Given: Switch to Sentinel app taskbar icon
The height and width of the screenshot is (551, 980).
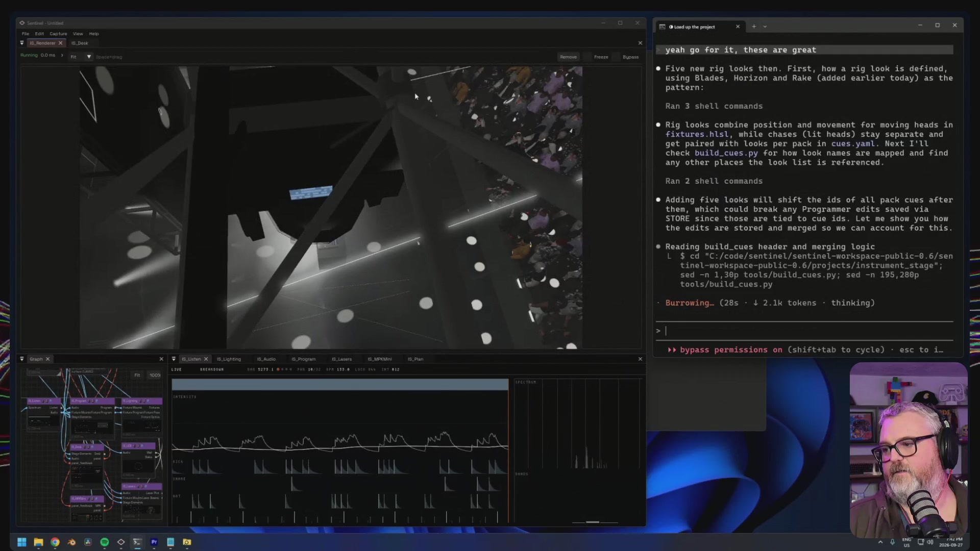Looking at the screenshot, I should click(121, 542).
